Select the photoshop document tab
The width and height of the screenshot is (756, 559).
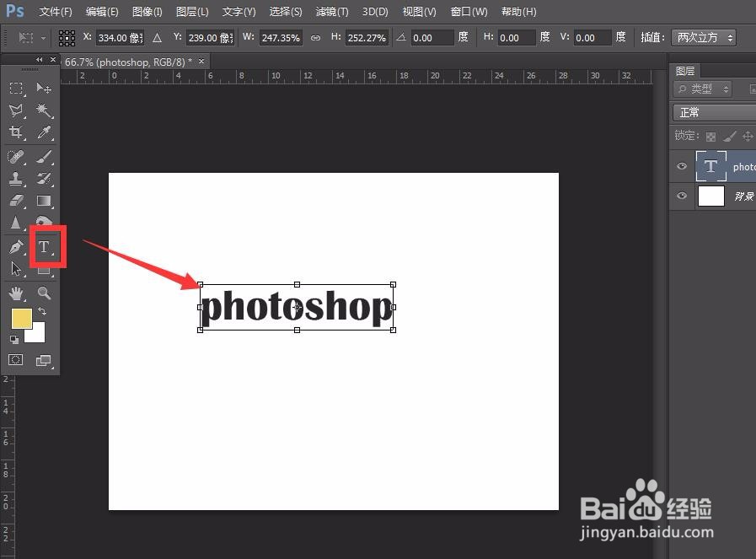128,62
